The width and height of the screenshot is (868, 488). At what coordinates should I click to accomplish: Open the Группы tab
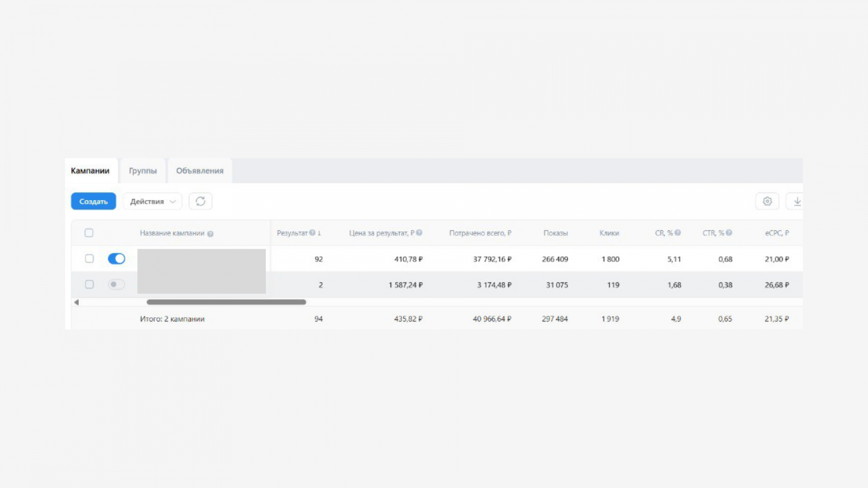tap(143, 171)
